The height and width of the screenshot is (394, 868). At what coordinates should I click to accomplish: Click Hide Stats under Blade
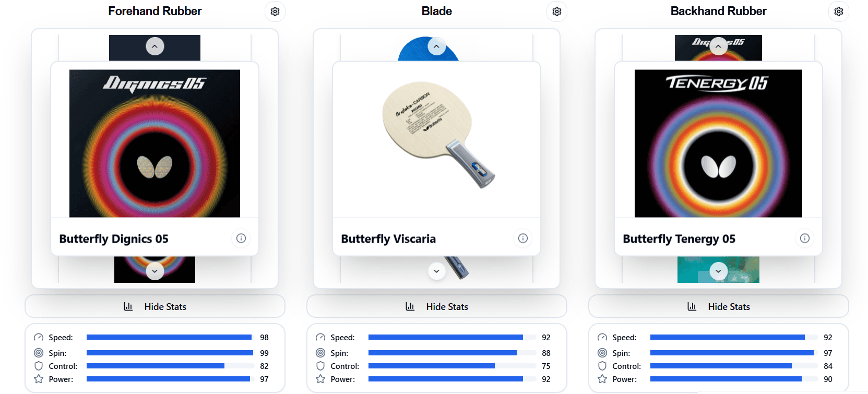point(436,306)
